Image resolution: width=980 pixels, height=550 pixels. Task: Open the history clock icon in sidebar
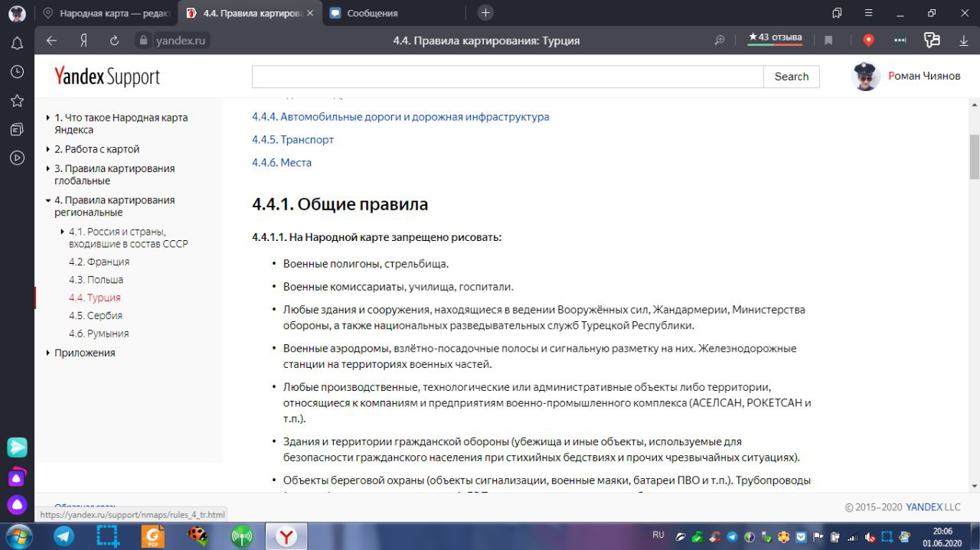(x=17, y=72)
